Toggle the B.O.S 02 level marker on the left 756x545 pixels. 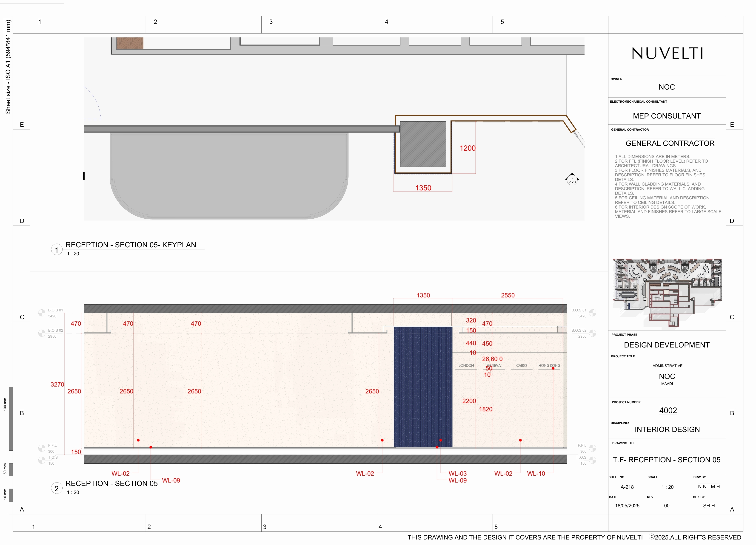pyautogui.click(x=41, y=333)
